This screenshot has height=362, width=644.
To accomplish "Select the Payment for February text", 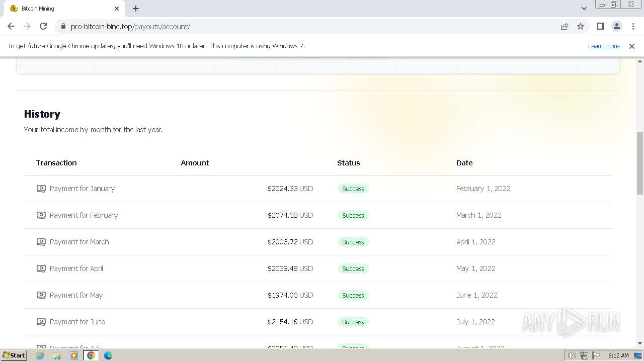I will tap(84, 215).
